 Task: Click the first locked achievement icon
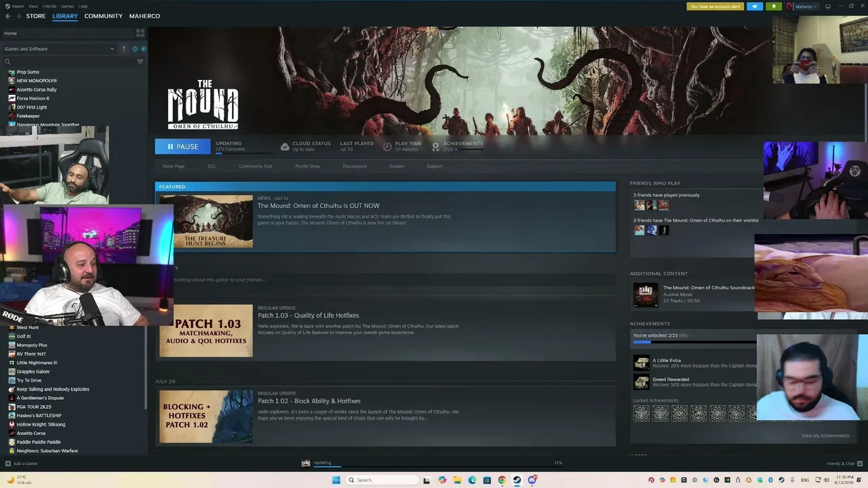642,413
